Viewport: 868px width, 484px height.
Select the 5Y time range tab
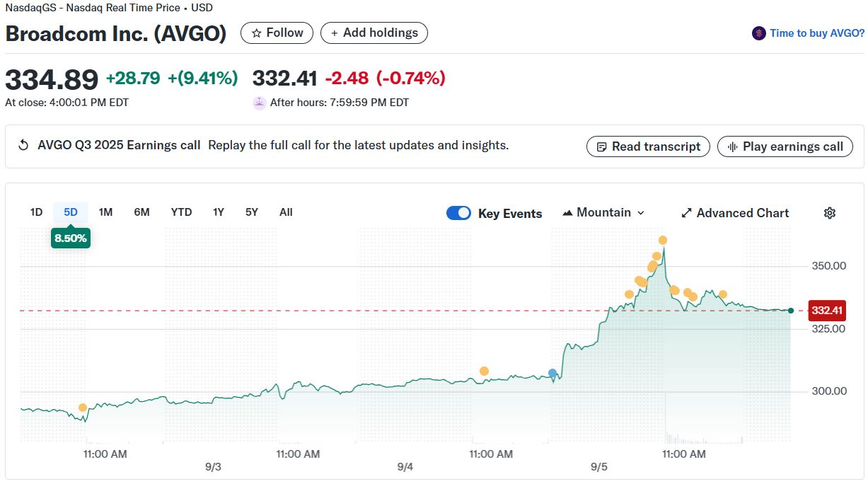coord(251,212)
